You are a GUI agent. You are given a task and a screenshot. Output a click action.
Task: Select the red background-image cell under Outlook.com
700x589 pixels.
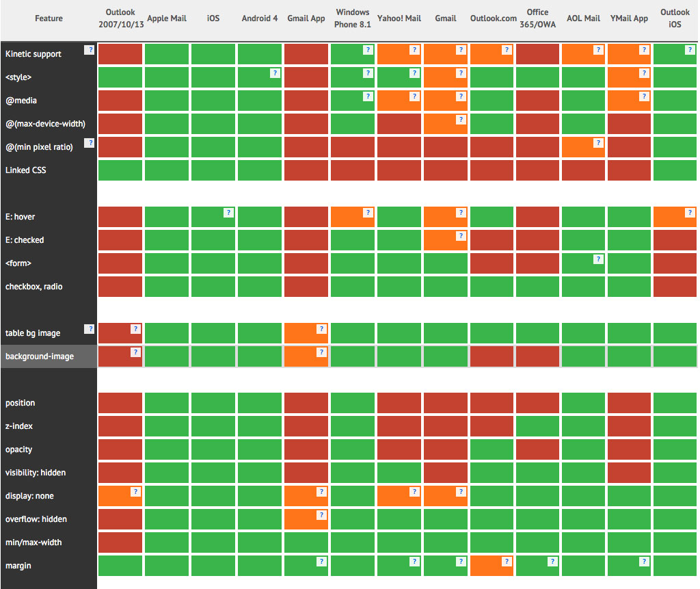(492, 356)
